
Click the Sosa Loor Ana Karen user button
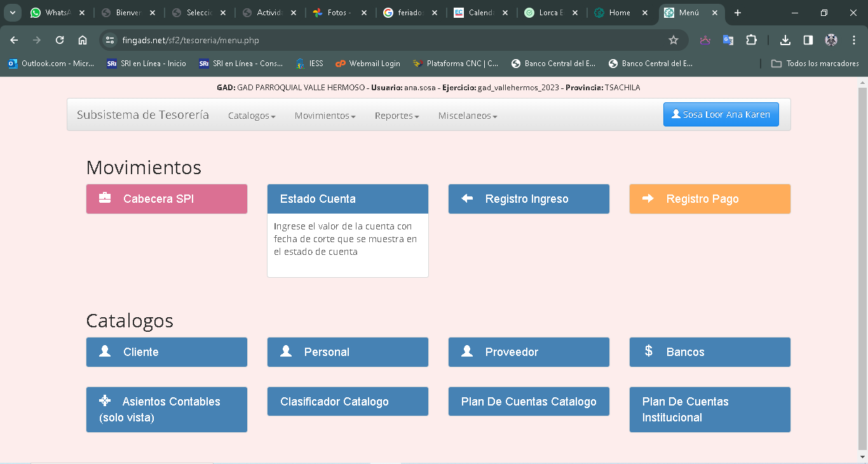(x=721, y=114)
